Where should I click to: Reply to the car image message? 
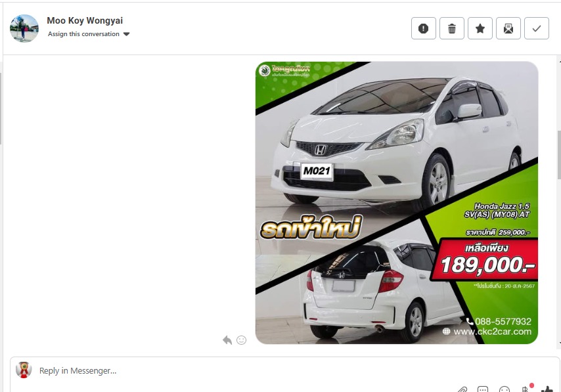coord(227,340)
